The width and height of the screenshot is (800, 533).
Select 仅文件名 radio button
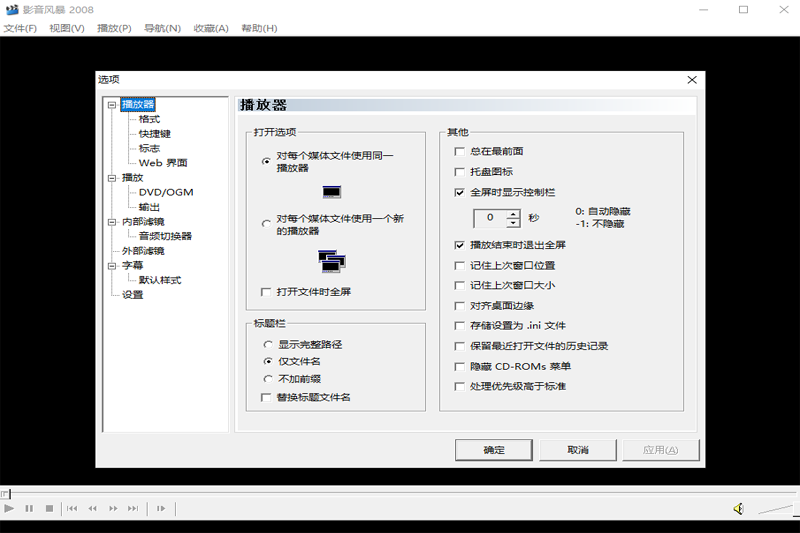(x=268, y=361)
